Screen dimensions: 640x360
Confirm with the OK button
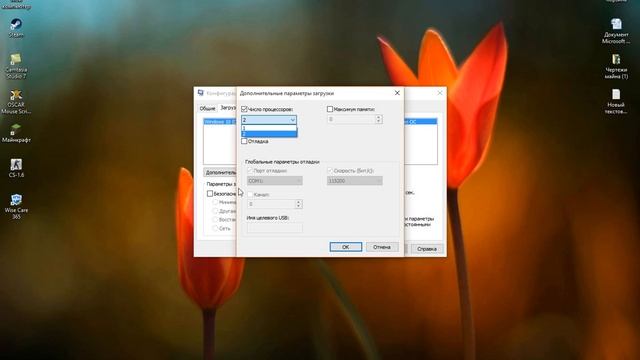[346, 247]
